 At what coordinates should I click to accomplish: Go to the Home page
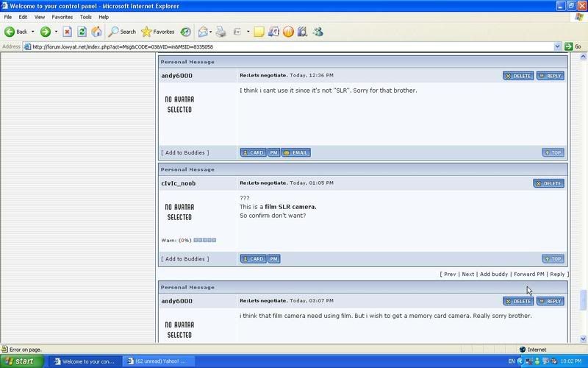coord(96,32)
